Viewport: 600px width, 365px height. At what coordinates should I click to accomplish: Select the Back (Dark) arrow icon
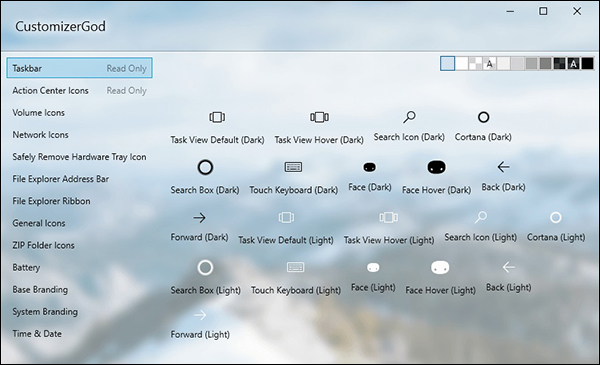(503, 167)
